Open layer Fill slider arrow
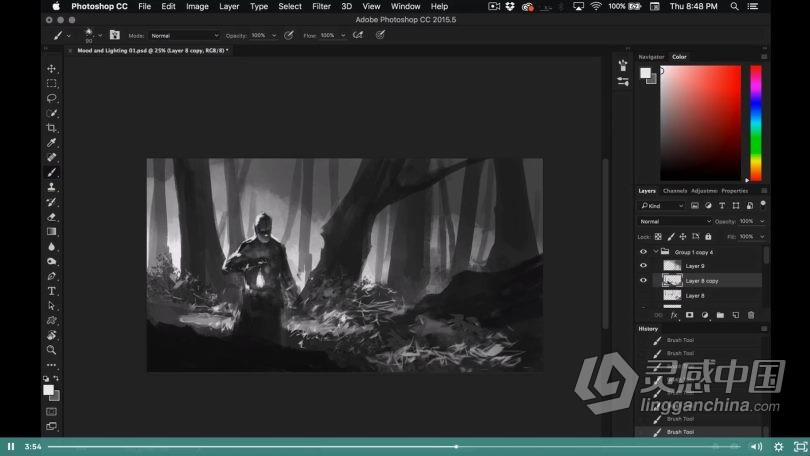Image resolution: width=810 pixels, height=456 pixels. click(x=762, y=237)
